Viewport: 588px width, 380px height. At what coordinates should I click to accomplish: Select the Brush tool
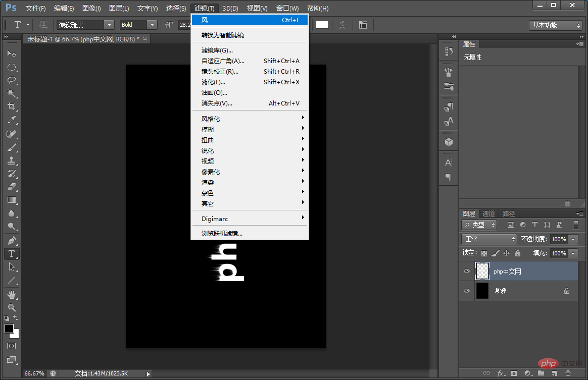[12, 147]
